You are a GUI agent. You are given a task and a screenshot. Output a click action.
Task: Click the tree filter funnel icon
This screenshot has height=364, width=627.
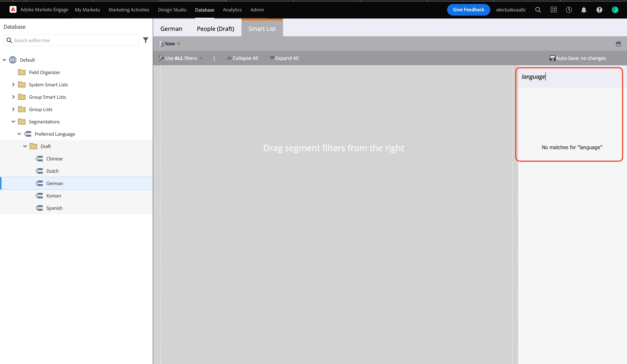(x=146, y=40)
